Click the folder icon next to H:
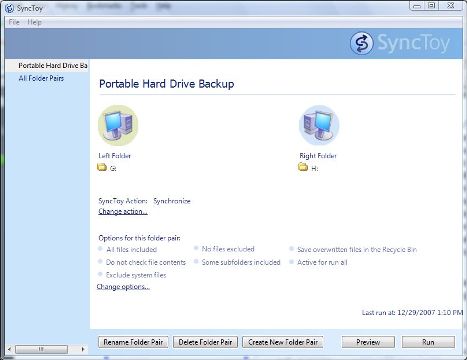Screen dimensions: 467x360 pyautogui.click(x=303, y=167)
